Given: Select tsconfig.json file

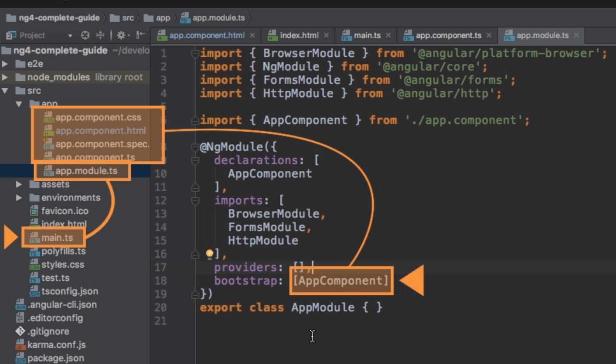Looking at the screenshot, I should [x=69, y=291].
